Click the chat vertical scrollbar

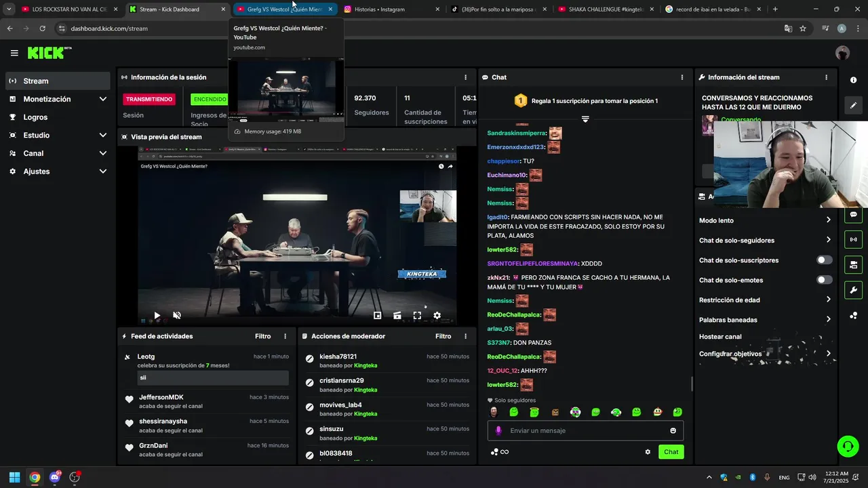[x=692, y=384]
